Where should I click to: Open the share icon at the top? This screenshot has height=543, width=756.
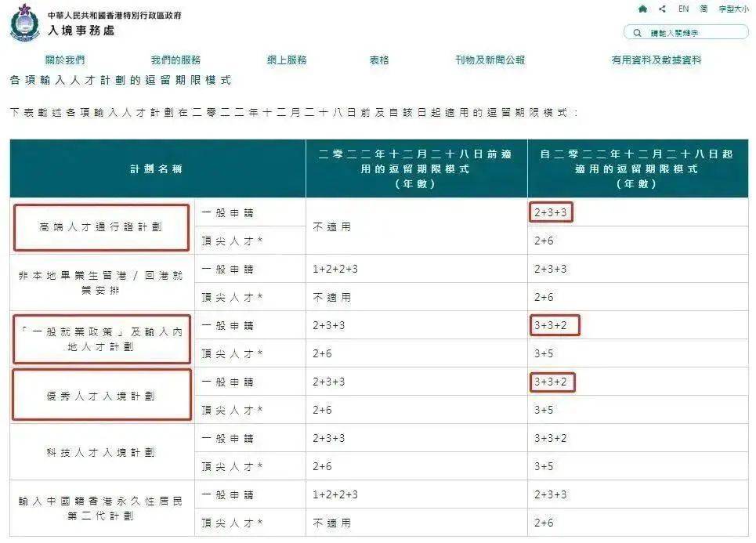pyautogui.click(x=664, y=9)
